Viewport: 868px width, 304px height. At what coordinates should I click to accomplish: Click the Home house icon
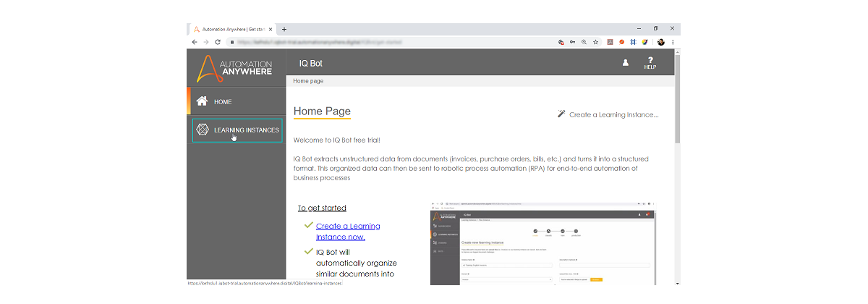coord(202,101)
